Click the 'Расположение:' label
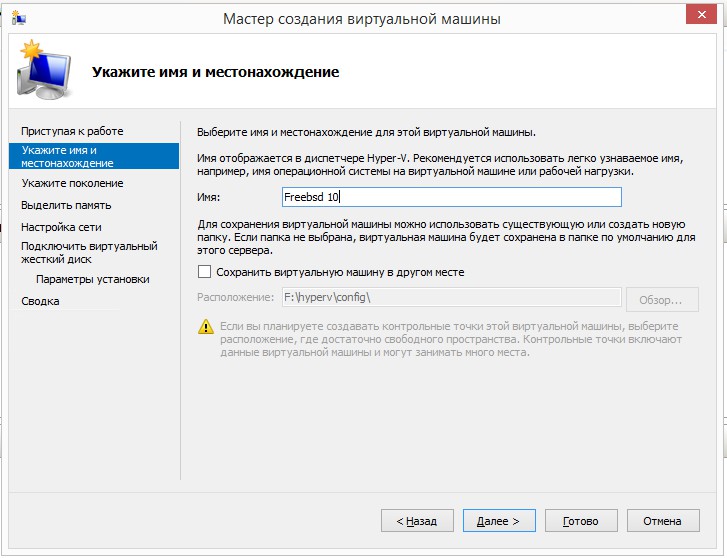 click(x=236, y=297)
